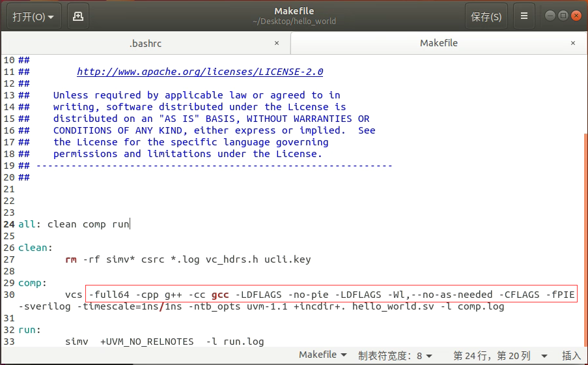The image size is (588, 365).
Task: Click the 'distributed on an "AS IS"' comment line
Action: pos(211,119)
